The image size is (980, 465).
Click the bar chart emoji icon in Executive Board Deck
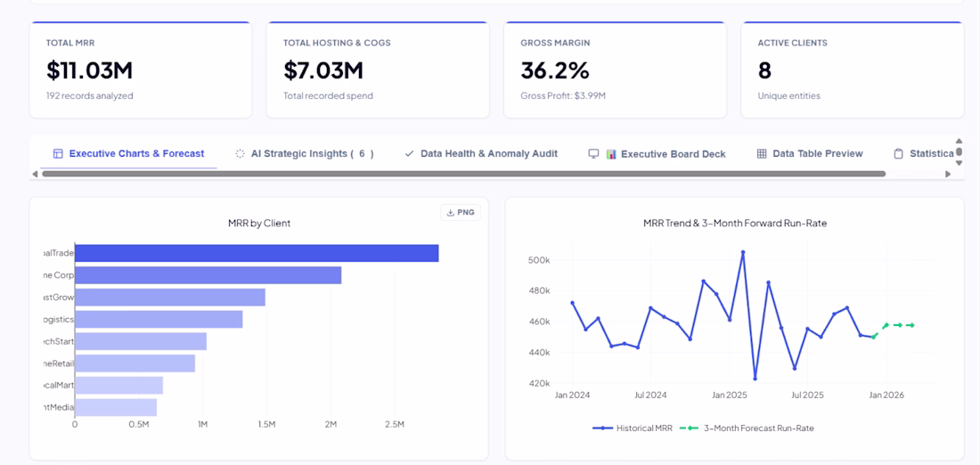(611, 154)
